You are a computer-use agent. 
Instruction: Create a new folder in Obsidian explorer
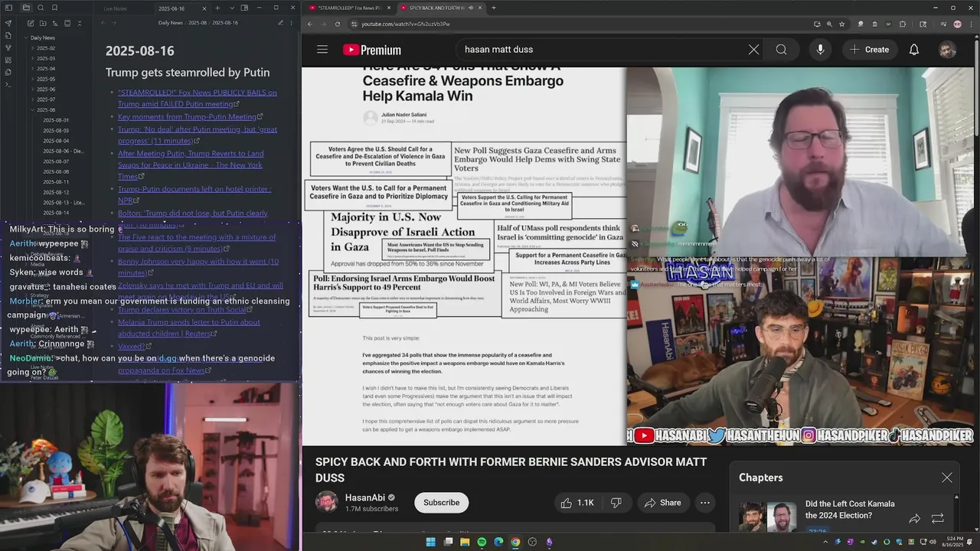click(x=43, y=23)
